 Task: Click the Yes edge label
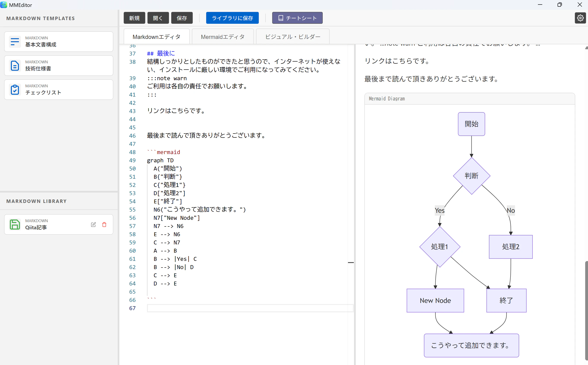[x=439, y=210]
